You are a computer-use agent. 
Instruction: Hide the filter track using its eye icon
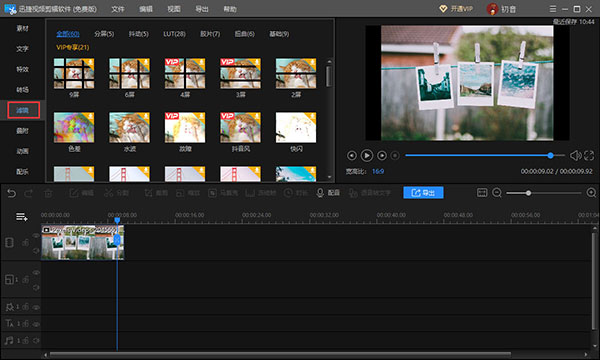pyautogui.click(x=36, y=307)
